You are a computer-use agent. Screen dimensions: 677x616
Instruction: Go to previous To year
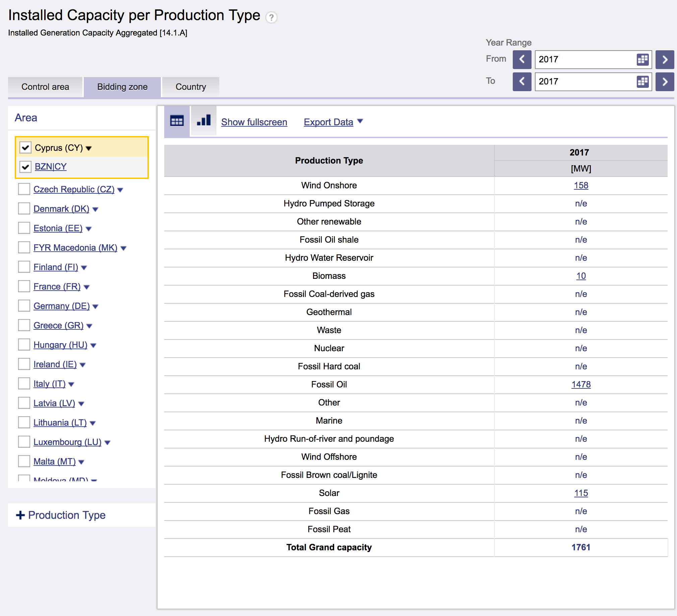pos(521,82)
